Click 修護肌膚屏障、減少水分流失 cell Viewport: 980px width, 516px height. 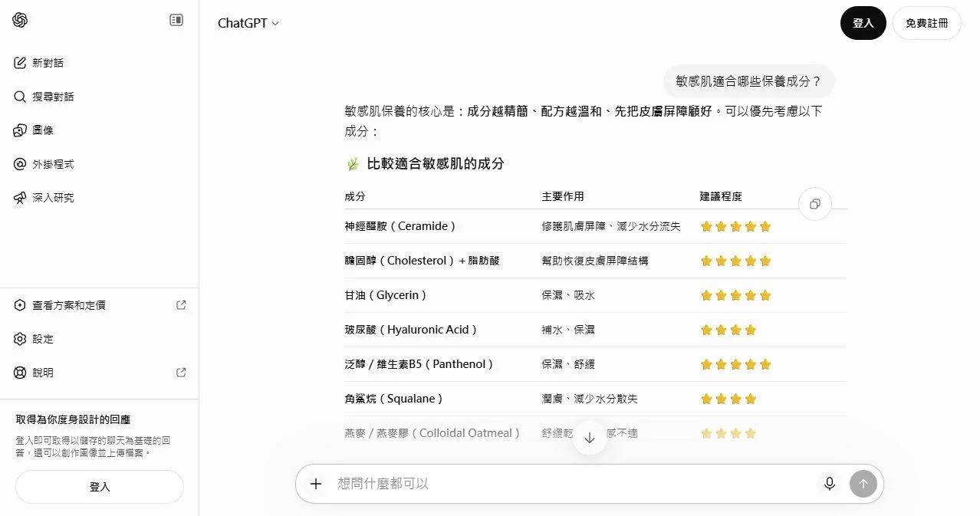pos(611,226)
